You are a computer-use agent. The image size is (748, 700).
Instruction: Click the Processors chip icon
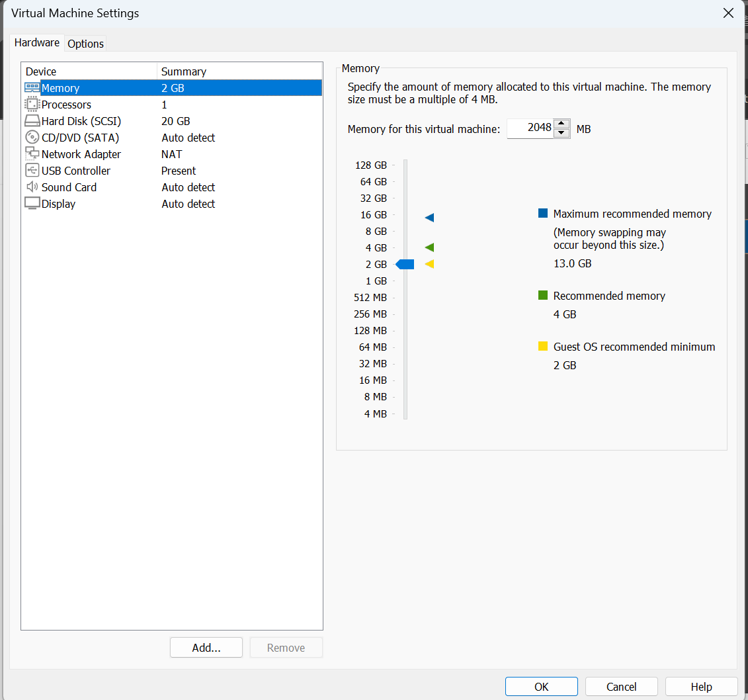click(32, 104)
